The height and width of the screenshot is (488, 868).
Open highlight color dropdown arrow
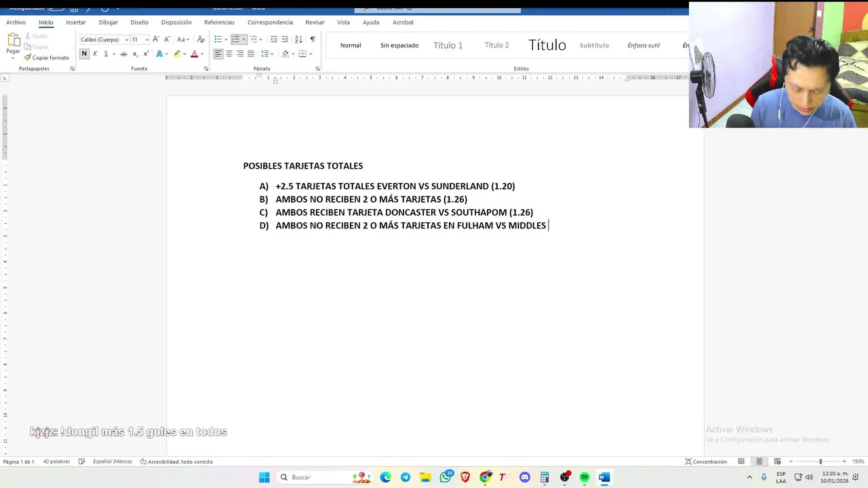tap(185, 54)
